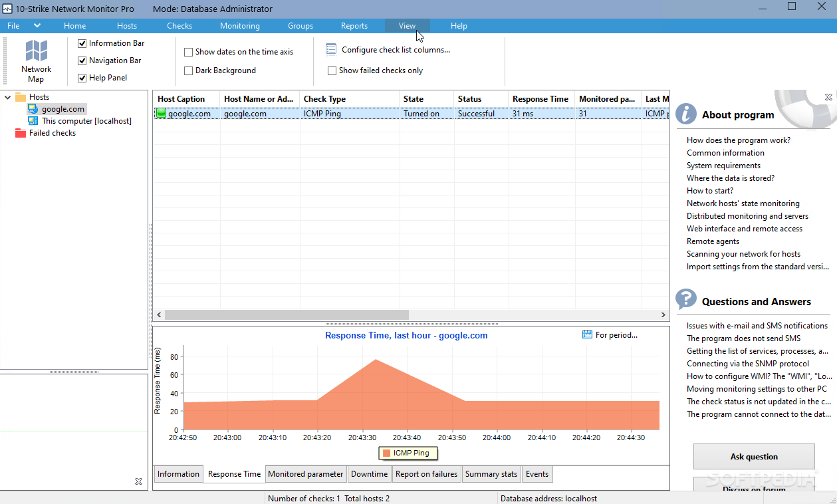Image resolution: width=837 pixels, height=504 pixels.
Task: Close the lower-left panel with X
Action: (138, 481)
